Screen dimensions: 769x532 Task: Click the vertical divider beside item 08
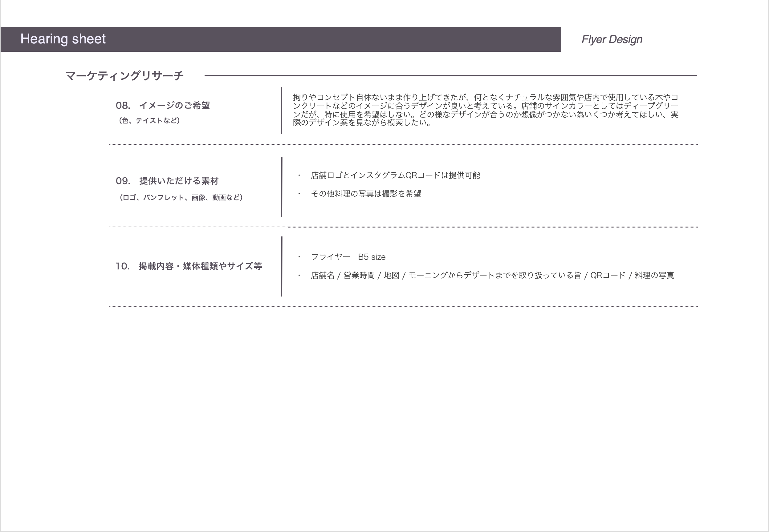coord(282,110)
